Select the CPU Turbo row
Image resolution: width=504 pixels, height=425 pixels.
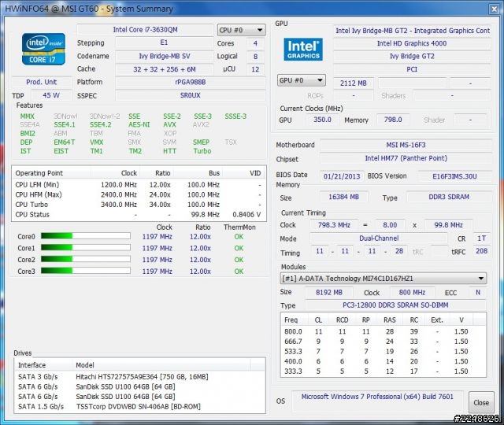coord(139,205)
